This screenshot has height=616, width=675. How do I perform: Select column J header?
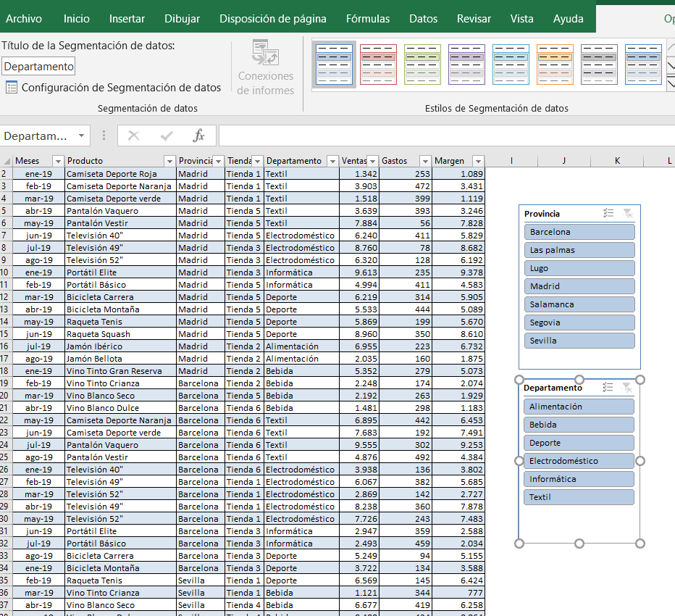[564, 161]
